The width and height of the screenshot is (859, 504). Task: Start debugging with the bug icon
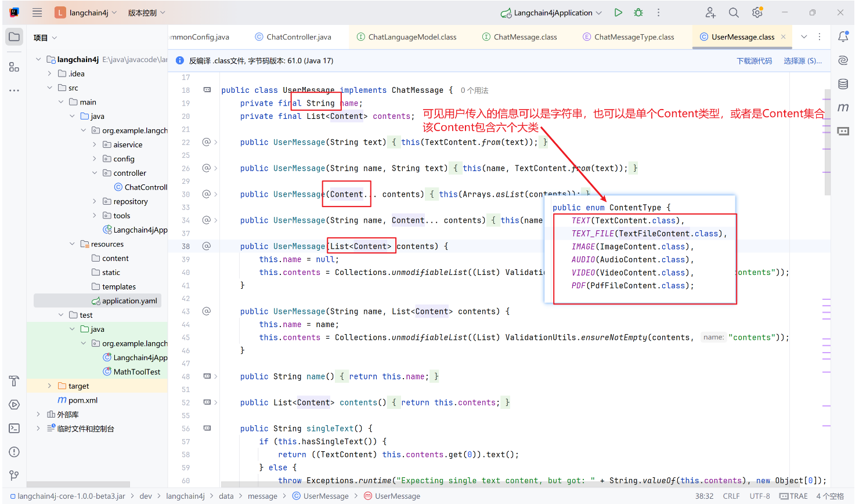tap(638, 12)
